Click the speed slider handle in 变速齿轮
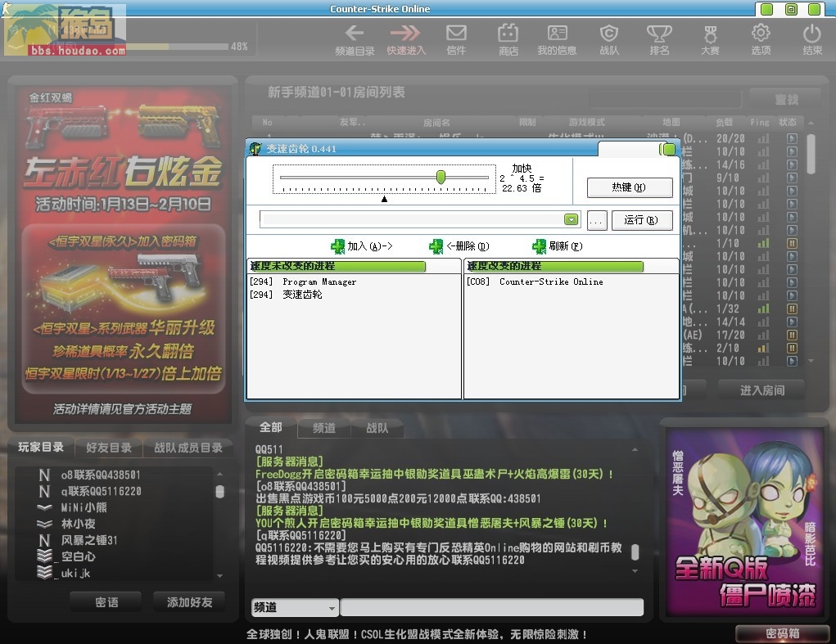Screen dimensions: 836x644 (441, 177)
